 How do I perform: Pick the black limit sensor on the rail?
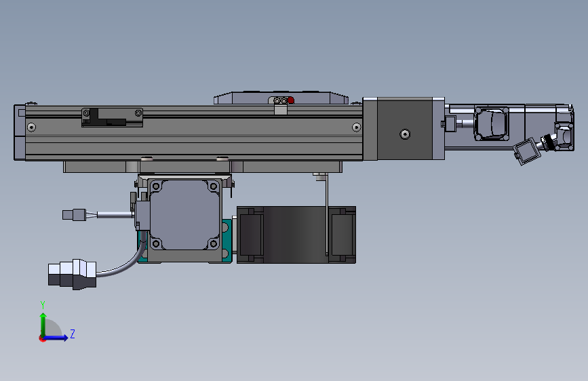coord(112,117)
